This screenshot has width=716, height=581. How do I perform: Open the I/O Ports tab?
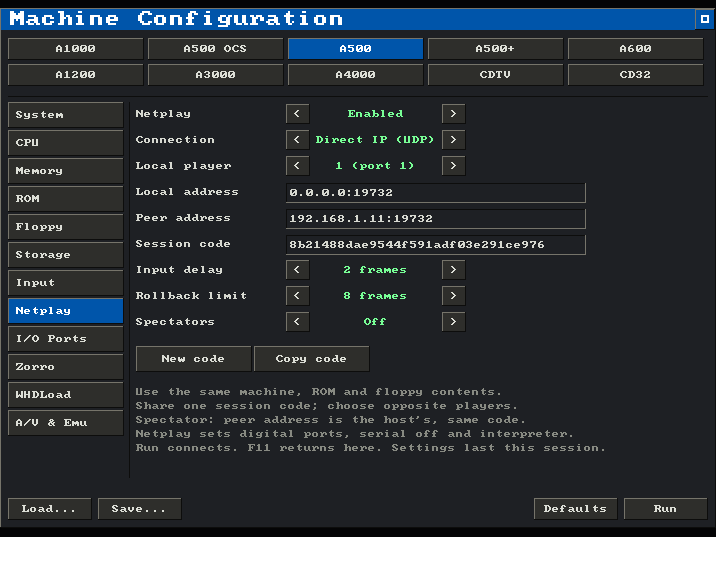pos(65,339)
